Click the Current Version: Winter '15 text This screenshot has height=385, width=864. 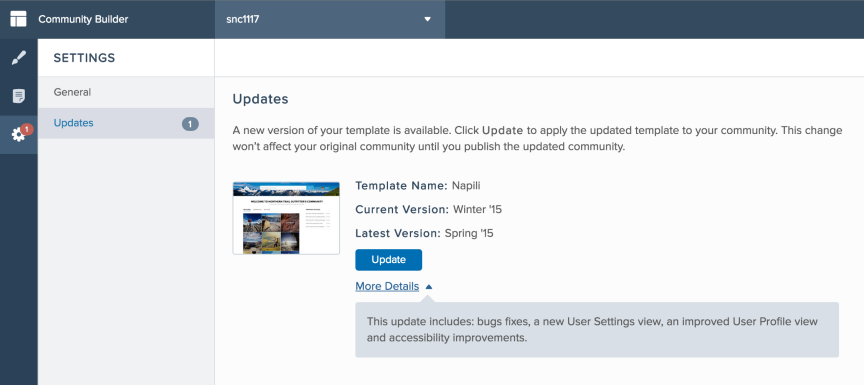(x=428, y=209)
